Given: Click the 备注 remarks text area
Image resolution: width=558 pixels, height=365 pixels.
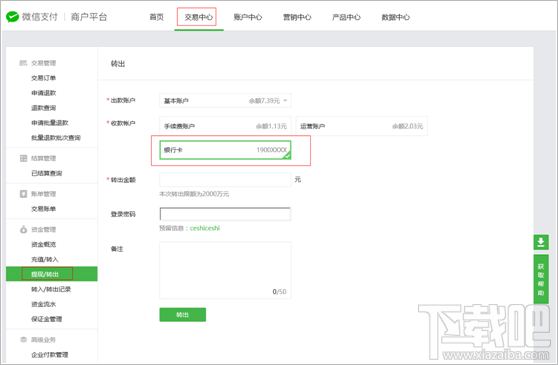Looking at the screenshot, I should coord(225,270).
